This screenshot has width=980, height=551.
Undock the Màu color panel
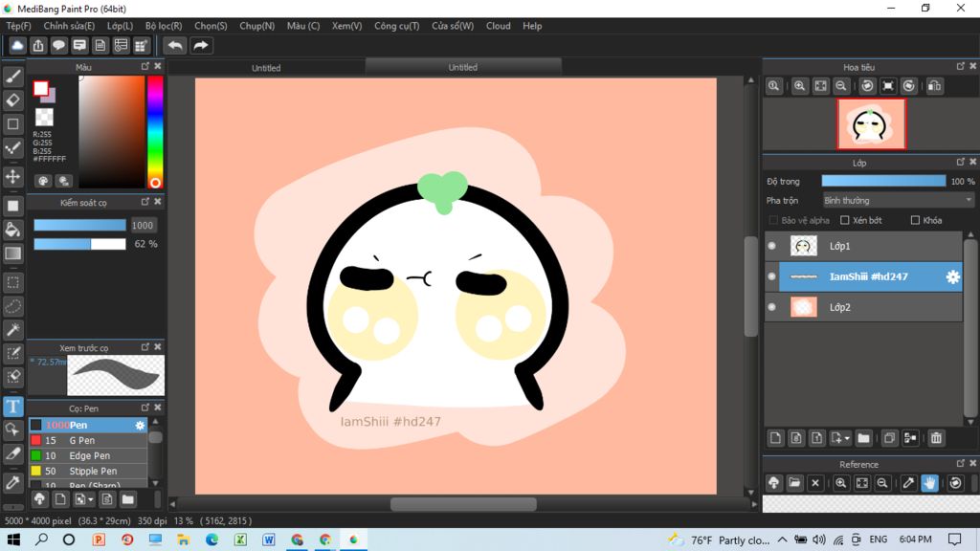point(145,66)
